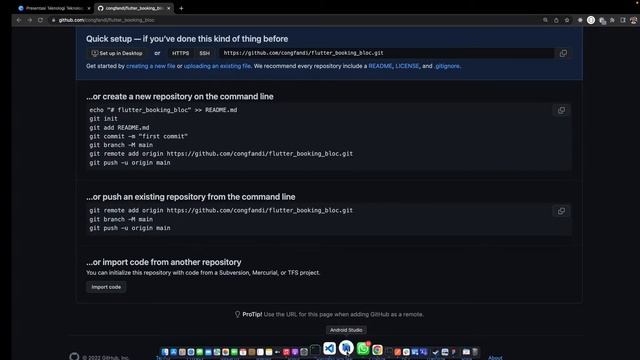Viewport: 640px width, 360px height.
Task: Click the site lock icon in address bar
Action: (53, 20)
